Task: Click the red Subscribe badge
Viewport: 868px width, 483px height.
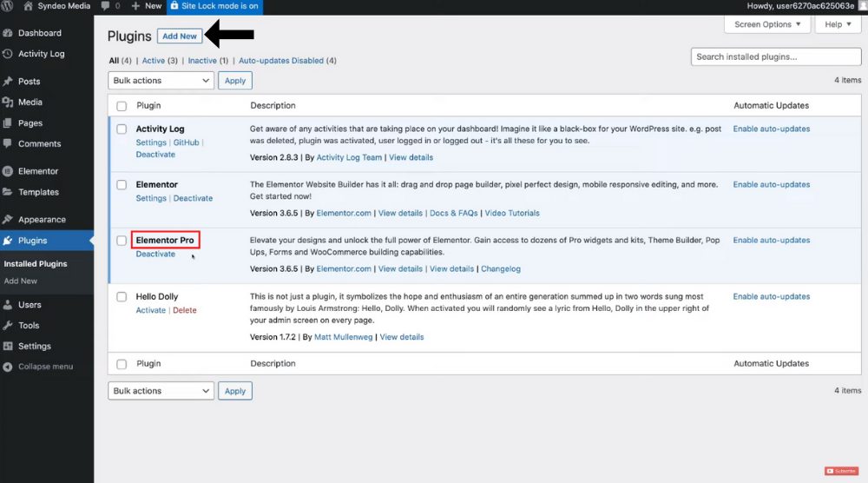Action: 841,471
